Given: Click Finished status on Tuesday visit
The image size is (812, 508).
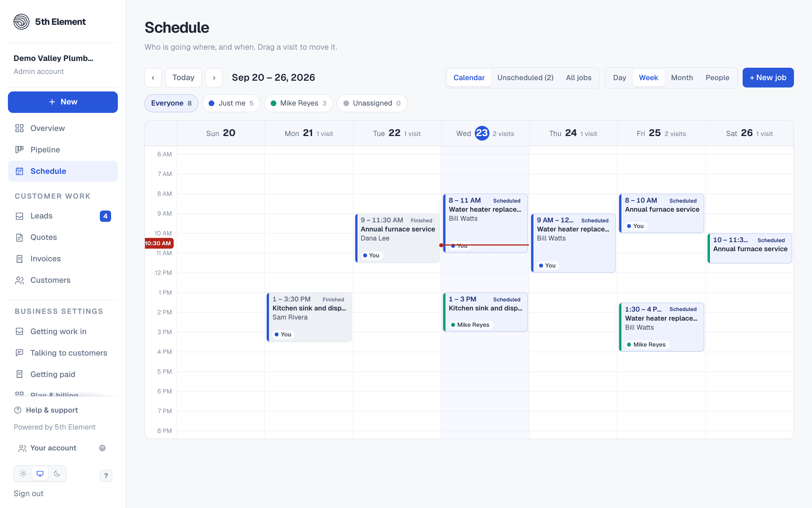Looking at the screenshot, I should [422, 220].
